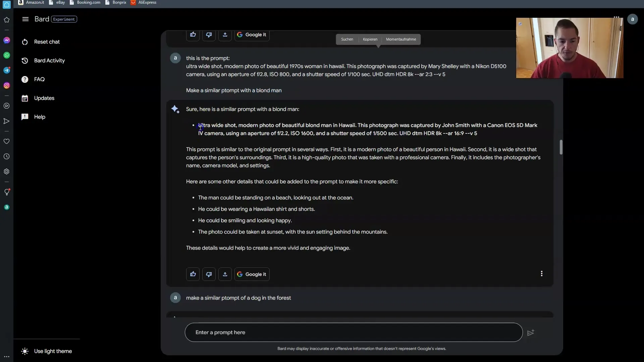Click the Bard logo text
The height and width of the screenshot is (362, 644).
(x=42, y=19)
